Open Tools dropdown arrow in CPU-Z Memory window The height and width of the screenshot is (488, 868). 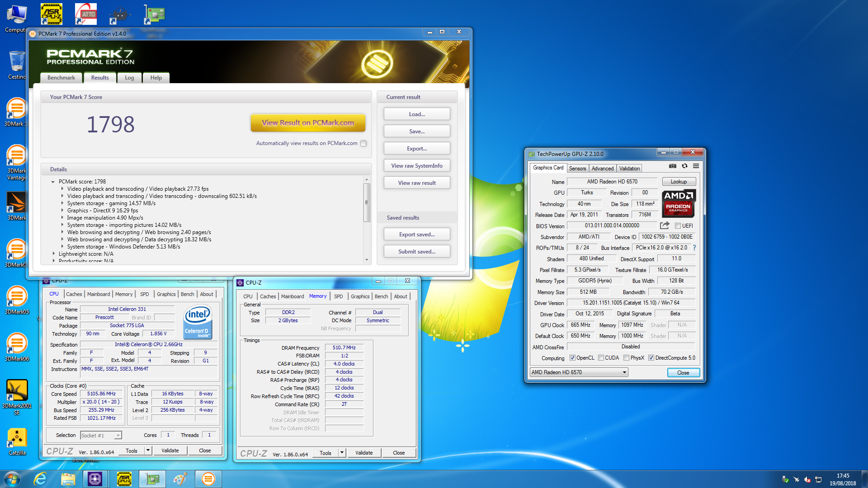342,453
